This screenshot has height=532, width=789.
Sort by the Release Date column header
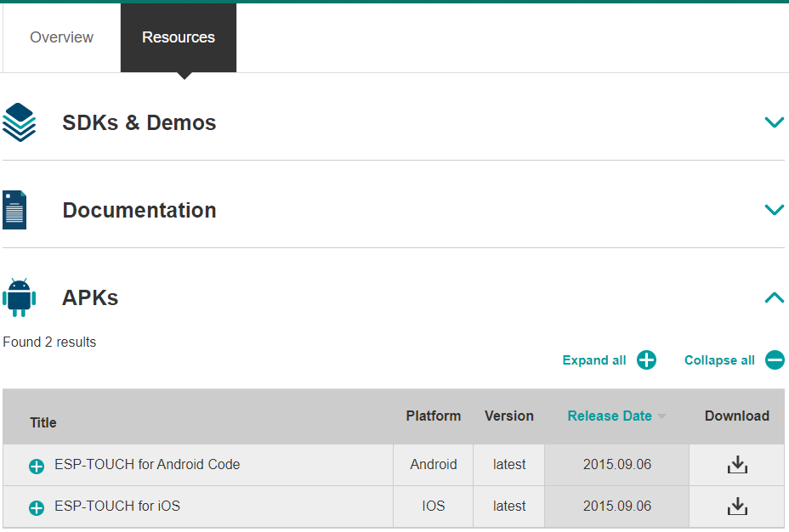click(610, 416)
